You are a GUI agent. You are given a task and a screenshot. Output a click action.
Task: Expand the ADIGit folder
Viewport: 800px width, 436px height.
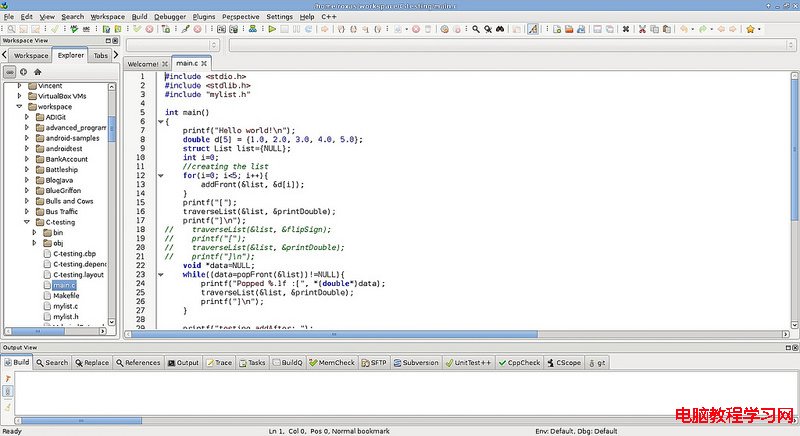point(27,117)
